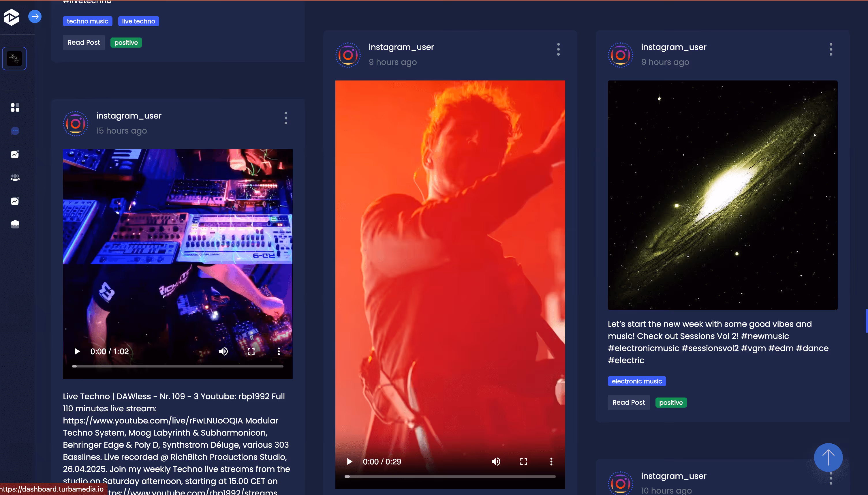Viewport: 868px width, 495px height.
Task: Click positive badge on Sessions Vol 2 post
Action: point(671,402)
